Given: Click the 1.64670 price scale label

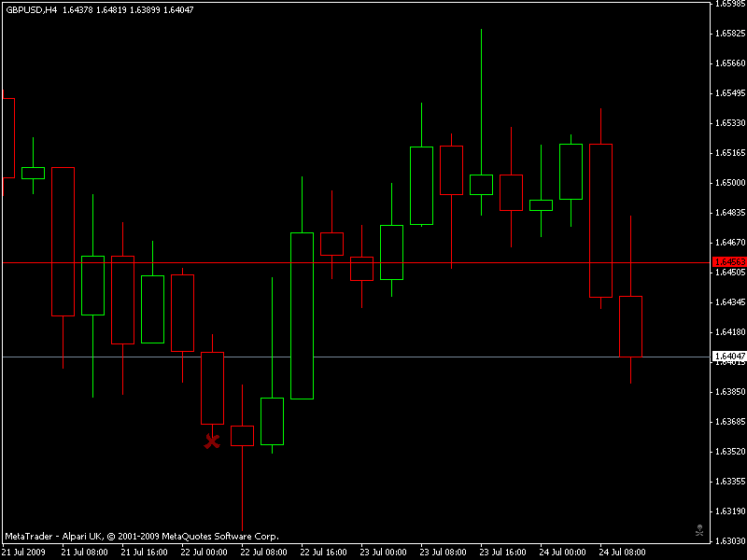Looking at the screenshot, I should pos(730,243).
